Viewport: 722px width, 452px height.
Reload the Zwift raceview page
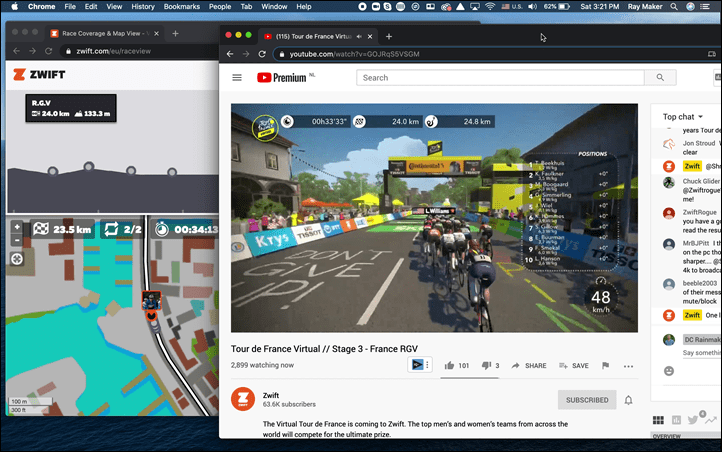click(48, 51)
